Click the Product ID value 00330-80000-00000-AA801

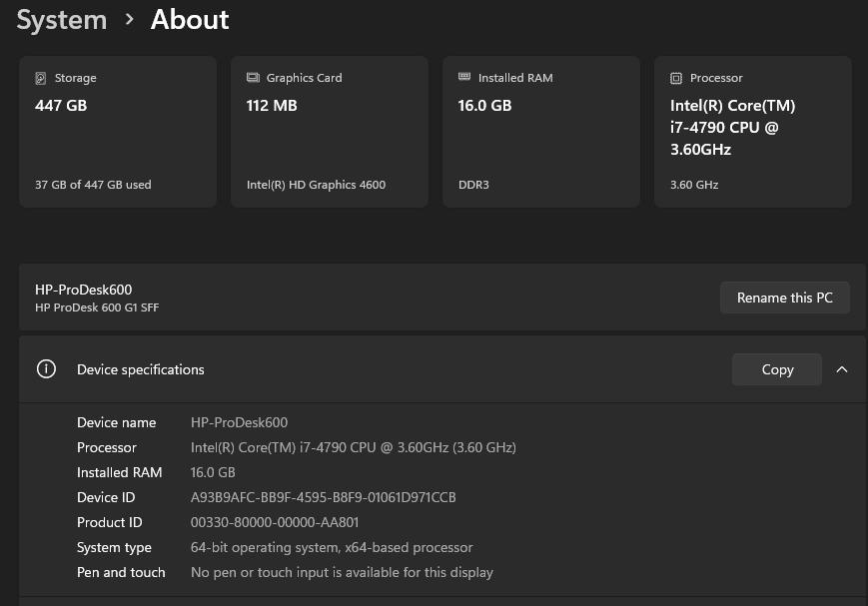(275, 522)
